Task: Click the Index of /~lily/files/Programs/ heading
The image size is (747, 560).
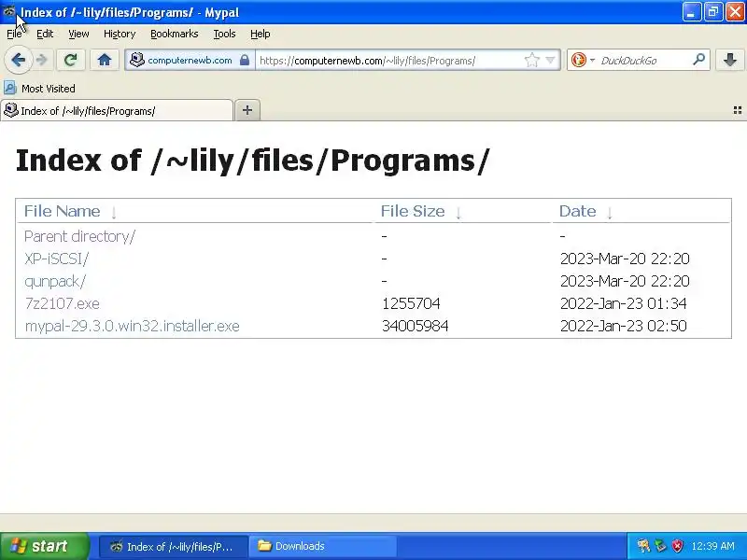Action: click(x=252, y=161)
